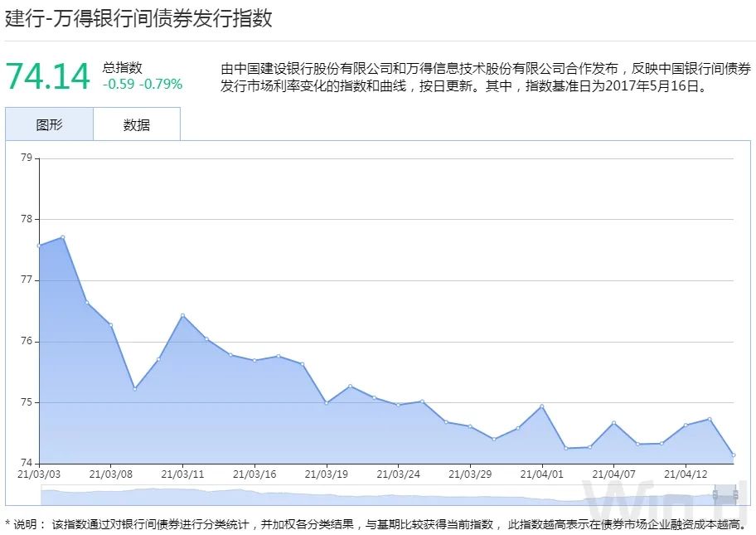Screen dimensions: 756x535
Task: Click the y-axis label 78
Action: click(x=27, y=219)
